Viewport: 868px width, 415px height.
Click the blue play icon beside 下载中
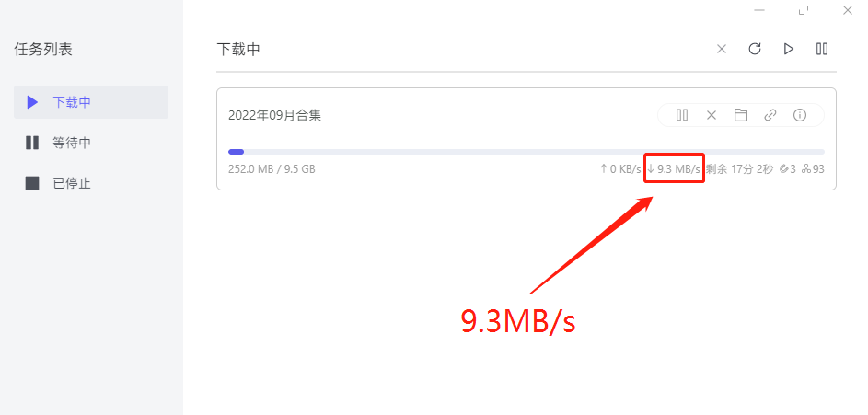click(32, 102)
